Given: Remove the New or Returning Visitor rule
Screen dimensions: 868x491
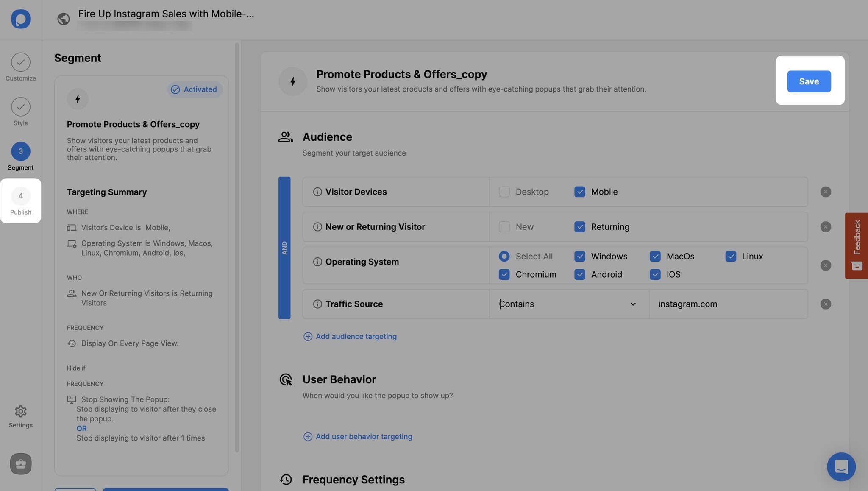Looking at the screenshot, I should pyautogui.click(x=825, y=227).
